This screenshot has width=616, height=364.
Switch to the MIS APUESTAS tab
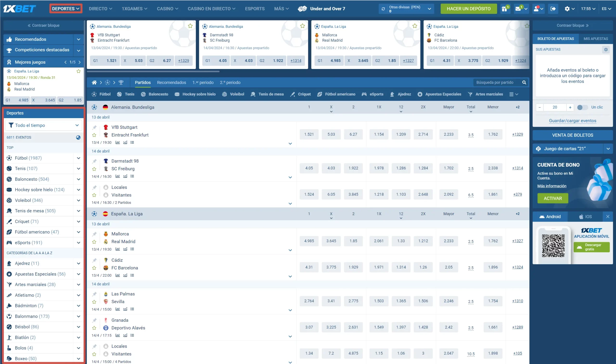click(x=596, y=39)
